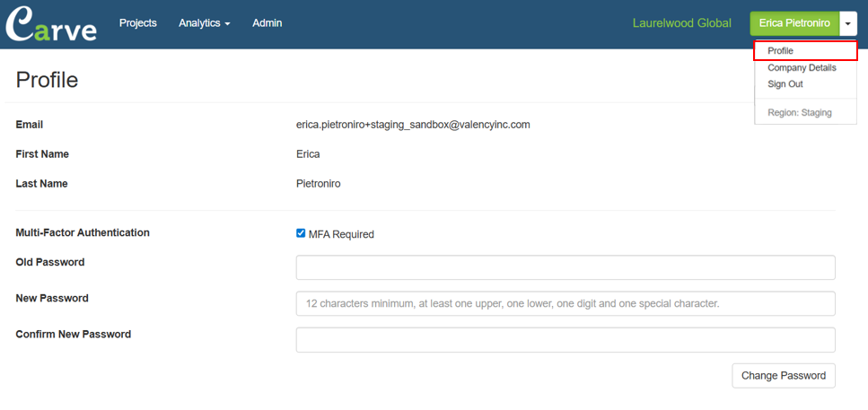Click the Laurelwood Global company name

pos(682,23)
